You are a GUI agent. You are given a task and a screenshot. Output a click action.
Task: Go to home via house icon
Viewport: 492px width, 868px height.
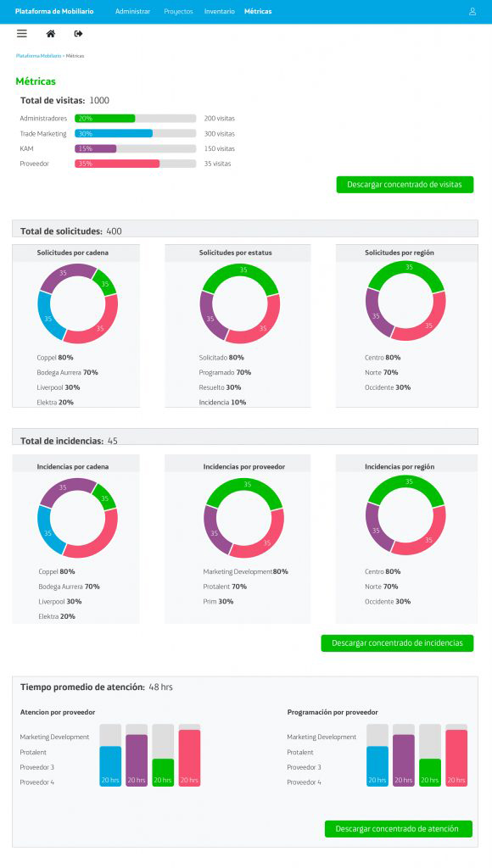50,34
